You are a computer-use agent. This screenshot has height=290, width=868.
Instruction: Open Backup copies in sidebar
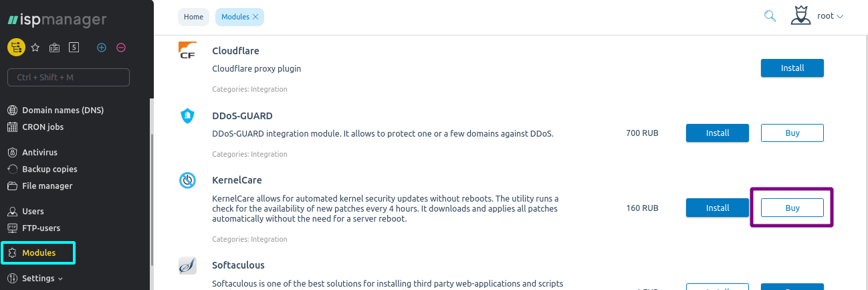tap(49, 169)
